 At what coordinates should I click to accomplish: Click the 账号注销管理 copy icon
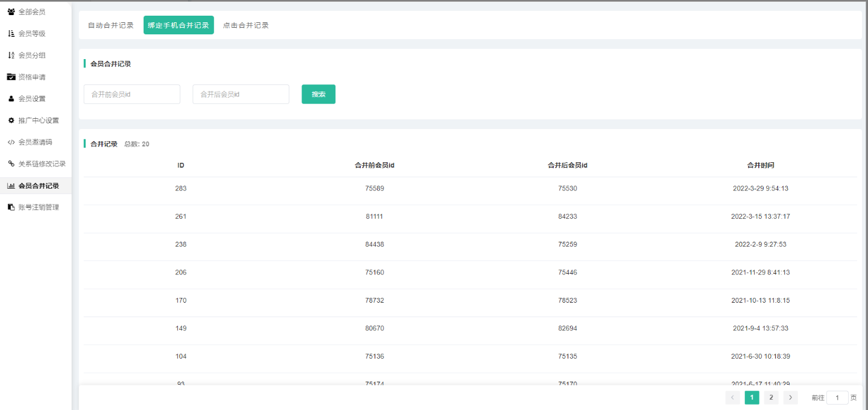(11, 207)
